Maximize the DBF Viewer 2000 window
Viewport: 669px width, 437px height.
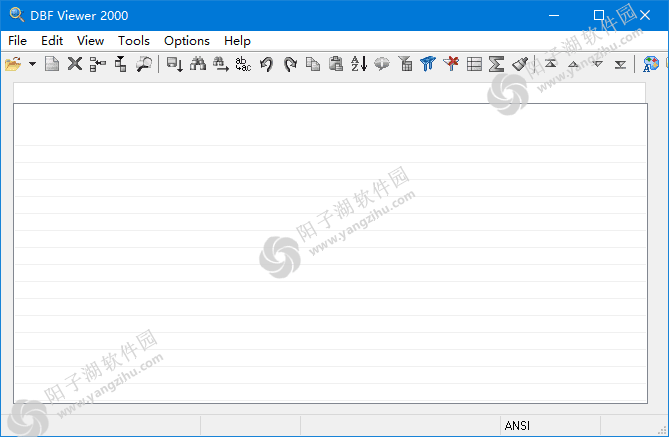(x=599, y=15)
